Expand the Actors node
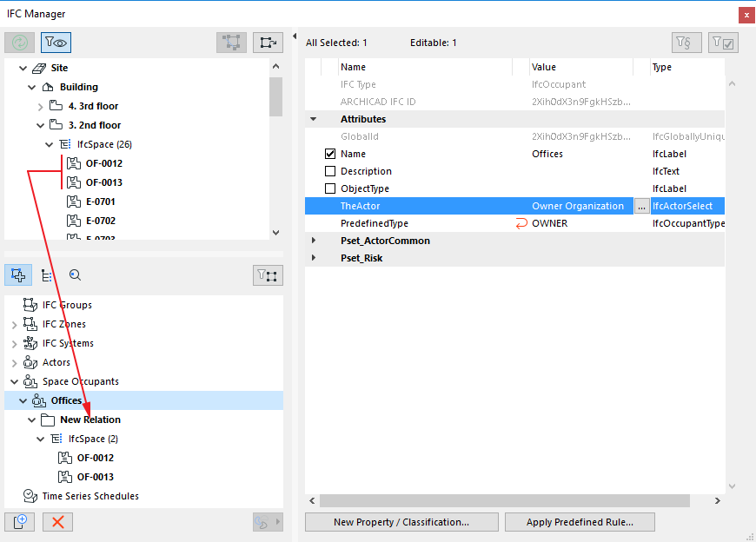This screenshot has height=542, width=756. [x=15, y=363]
